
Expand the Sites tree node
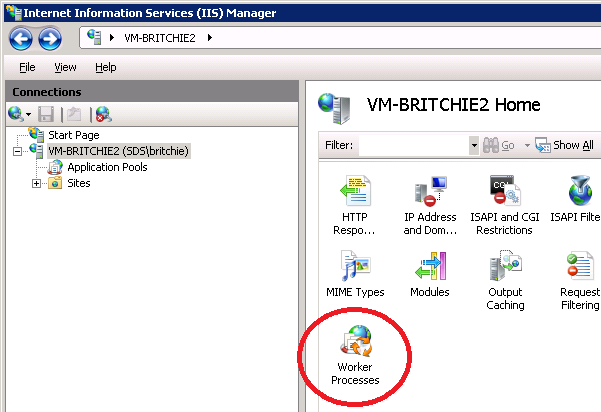[36, 184]
